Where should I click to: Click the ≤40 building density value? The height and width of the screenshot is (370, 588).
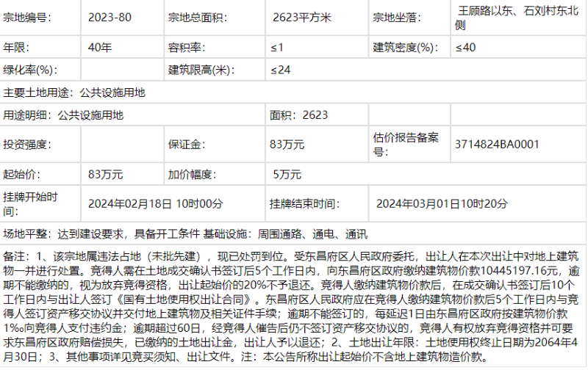click(465, 48)
